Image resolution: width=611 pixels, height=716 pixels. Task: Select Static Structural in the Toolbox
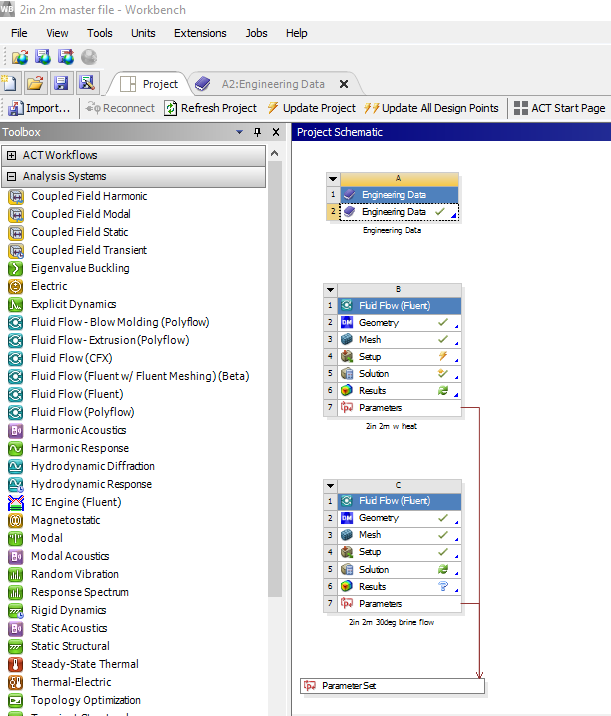[x=70, y=646]
